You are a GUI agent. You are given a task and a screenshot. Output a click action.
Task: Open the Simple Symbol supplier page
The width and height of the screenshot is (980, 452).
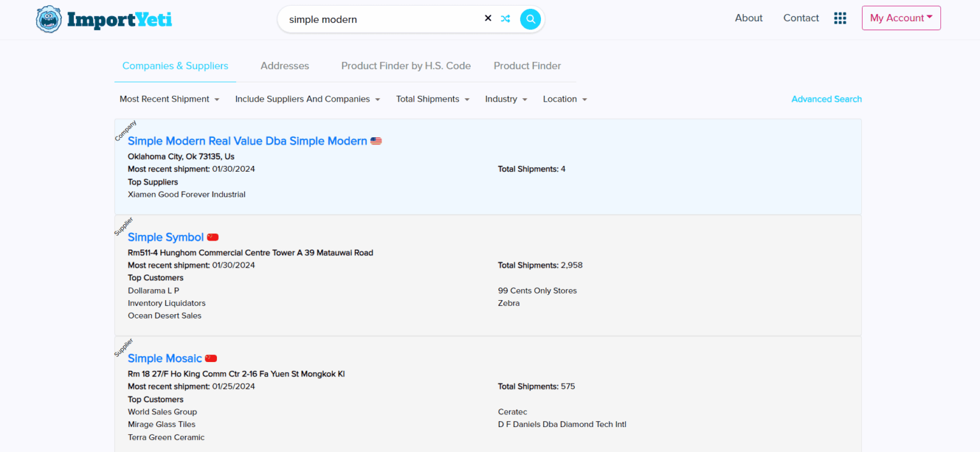(x=166, y=236)
